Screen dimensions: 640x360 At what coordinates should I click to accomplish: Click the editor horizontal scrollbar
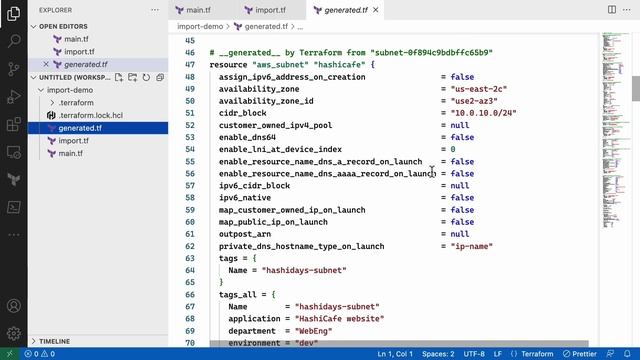tap(399, 344)
